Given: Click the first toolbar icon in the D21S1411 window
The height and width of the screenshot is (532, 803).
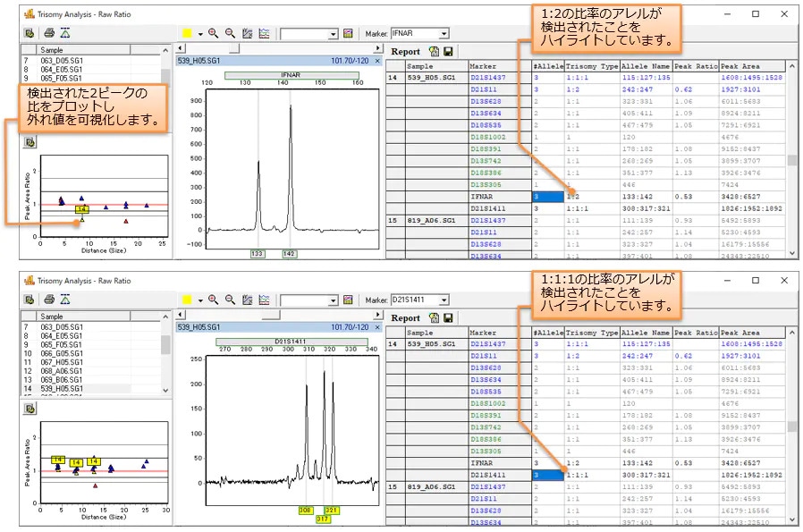Looking at the screenshot, I should 30,300.
